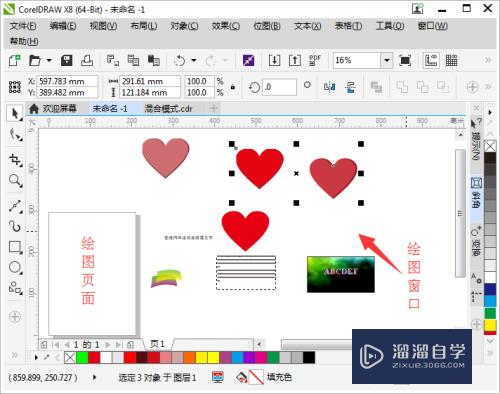The image size is (500, 394).
Task: Select the Polygon shapes tool
Action: [x=15, y=287]
